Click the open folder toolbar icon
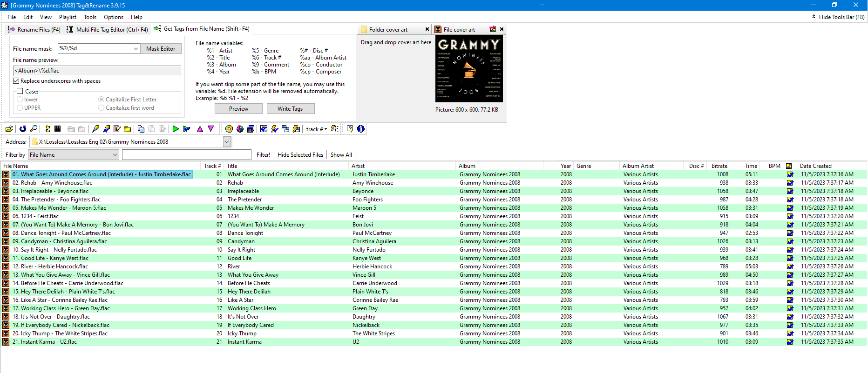The image size is (868, 373). (x=9, y=129)
